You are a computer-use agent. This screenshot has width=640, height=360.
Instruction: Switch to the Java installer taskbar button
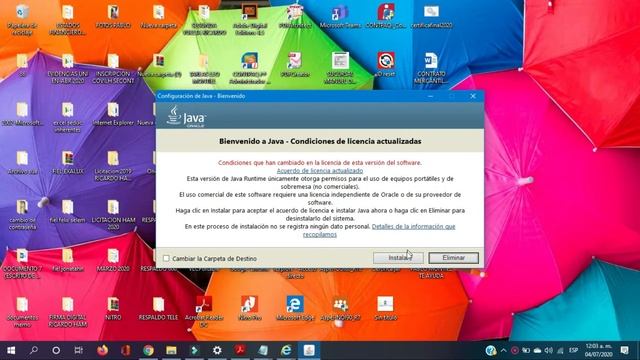click(x=309, y=350)
